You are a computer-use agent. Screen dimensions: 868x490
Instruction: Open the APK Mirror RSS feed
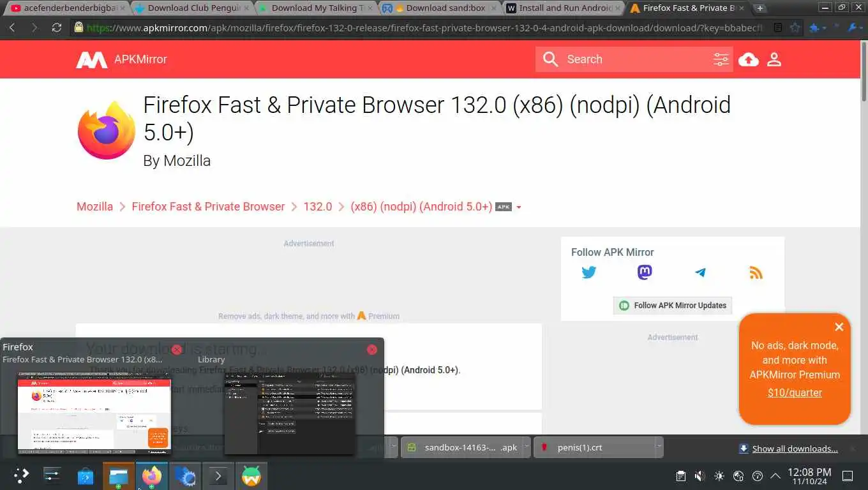[x=756, y=272]
